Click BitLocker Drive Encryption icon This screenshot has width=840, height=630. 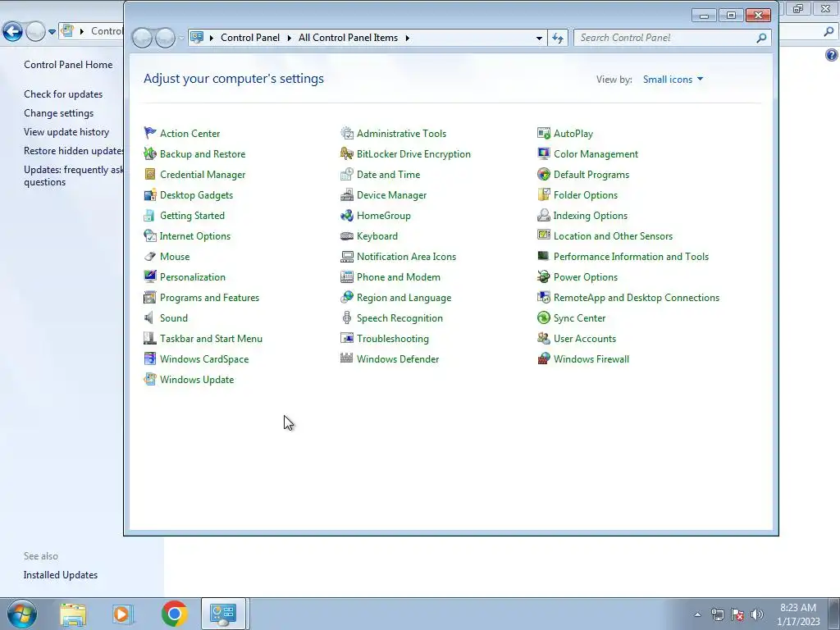click(x=347, y=153)
